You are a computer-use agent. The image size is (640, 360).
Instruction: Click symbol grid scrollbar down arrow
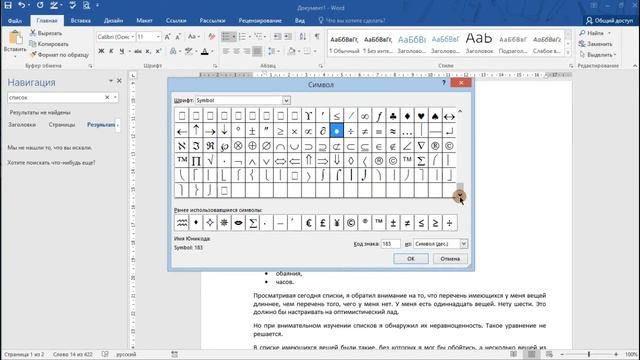pyautogui.click(x=460, y=196)
